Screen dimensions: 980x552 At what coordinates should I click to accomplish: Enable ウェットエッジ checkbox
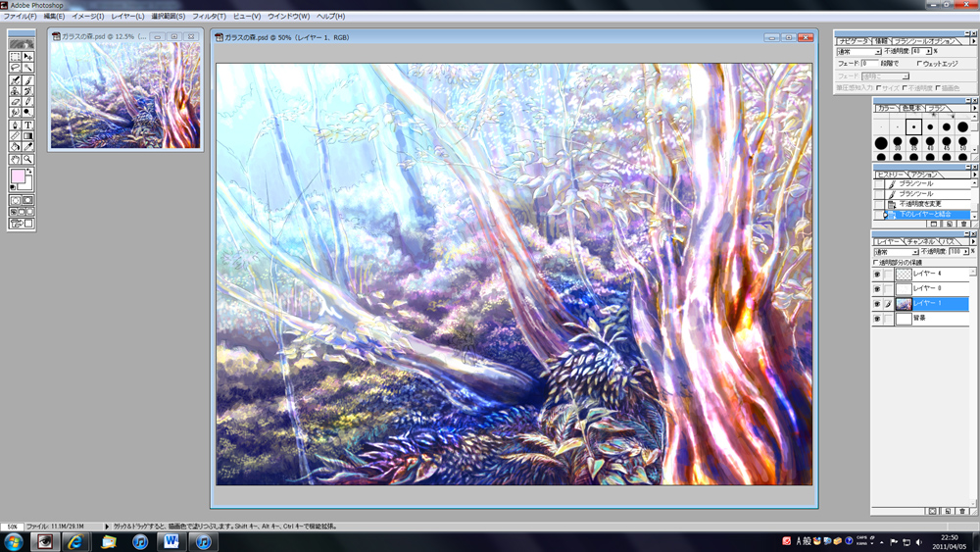click(x=919, y=63)
